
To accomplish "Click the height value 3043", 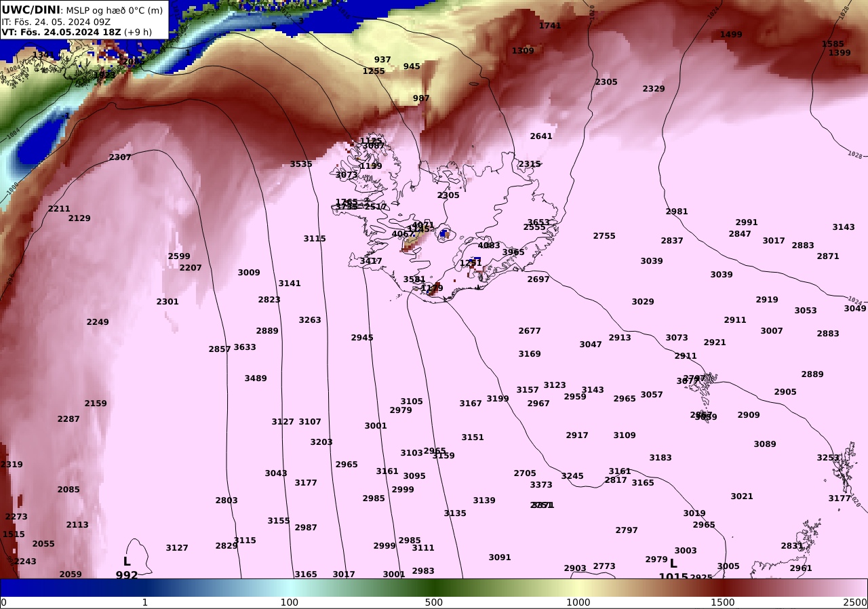I will coord(276,473).
